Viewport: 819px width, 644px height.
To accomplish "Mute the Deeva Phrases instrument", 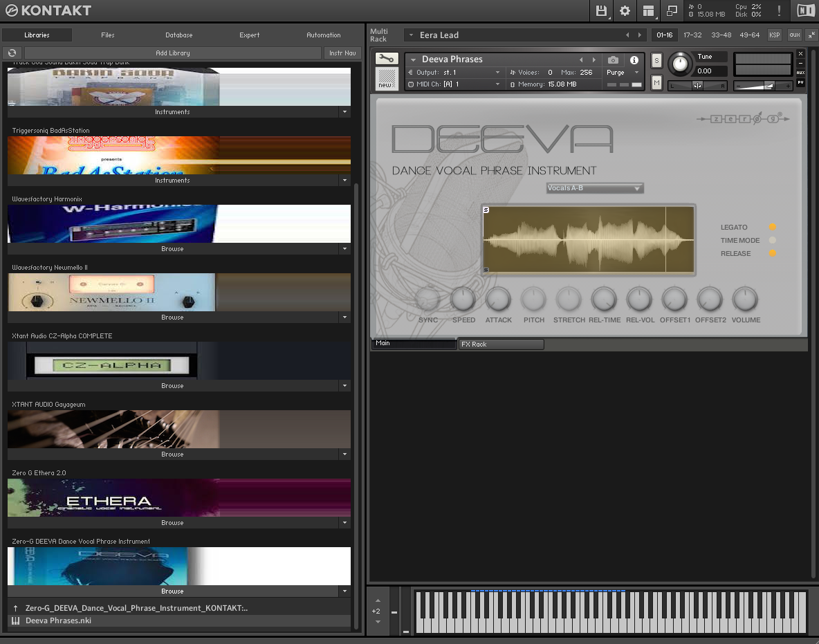I will point(656,82).
